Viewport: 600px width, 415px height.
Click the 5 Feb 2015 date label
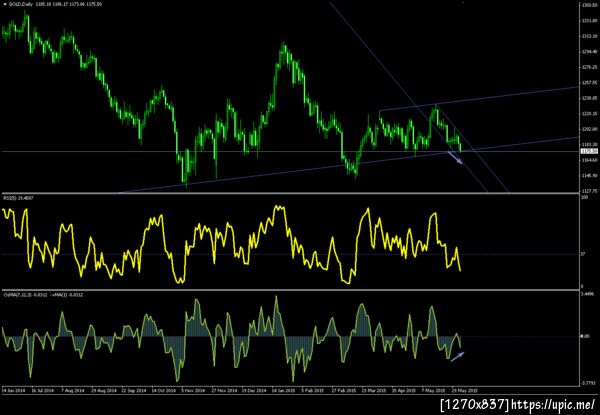(x=314, y=391)
